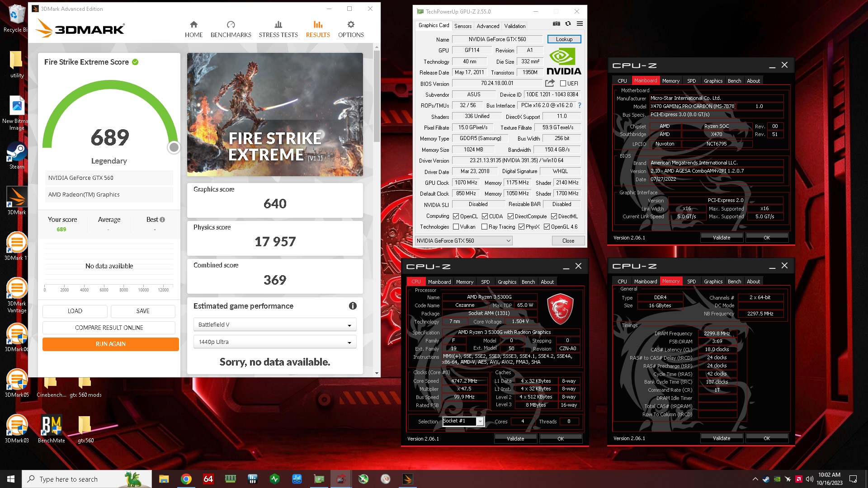Open the Bench tab in the CPU-Z processor window

click(x=528, y=282)
